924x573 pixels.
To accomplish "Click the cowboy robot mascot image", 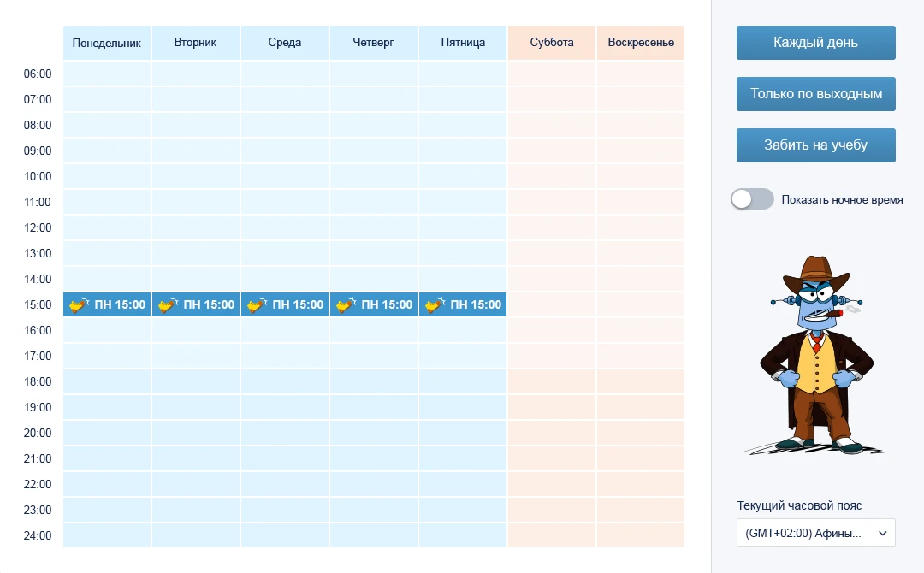I will (816, 355).
